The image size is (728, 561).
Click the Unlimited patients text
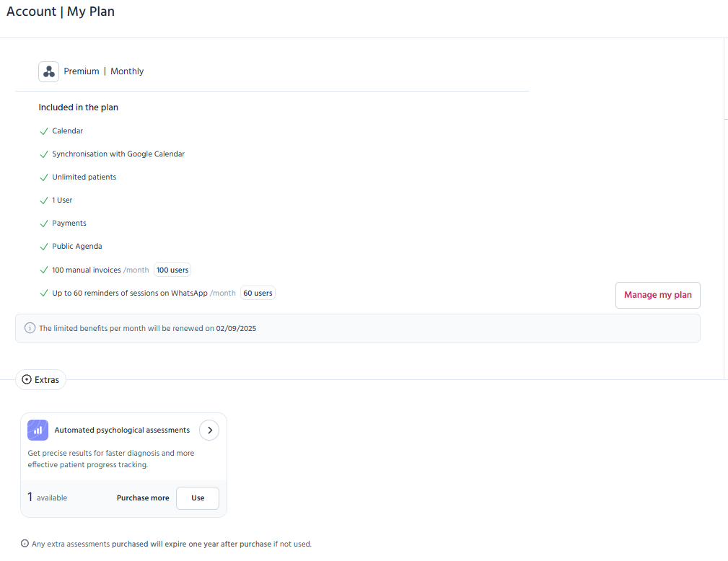(x=84, y=177)
